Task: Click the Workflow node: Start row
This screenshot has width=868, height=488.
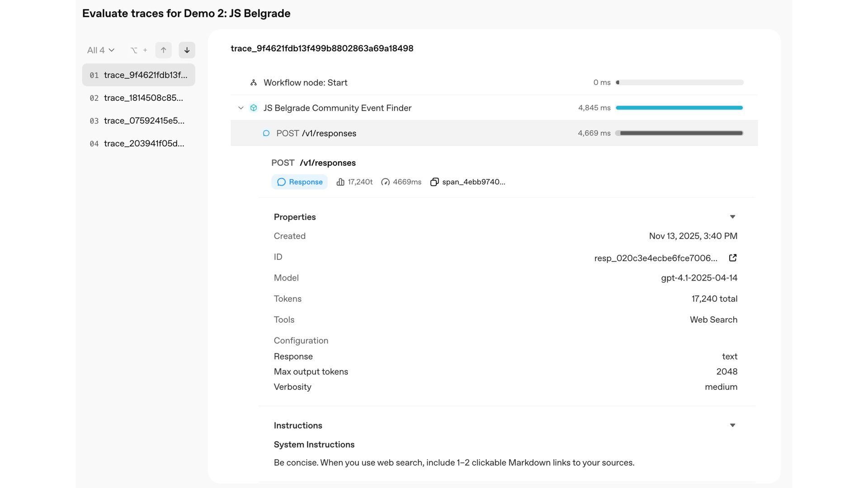Action: (306, 83)
